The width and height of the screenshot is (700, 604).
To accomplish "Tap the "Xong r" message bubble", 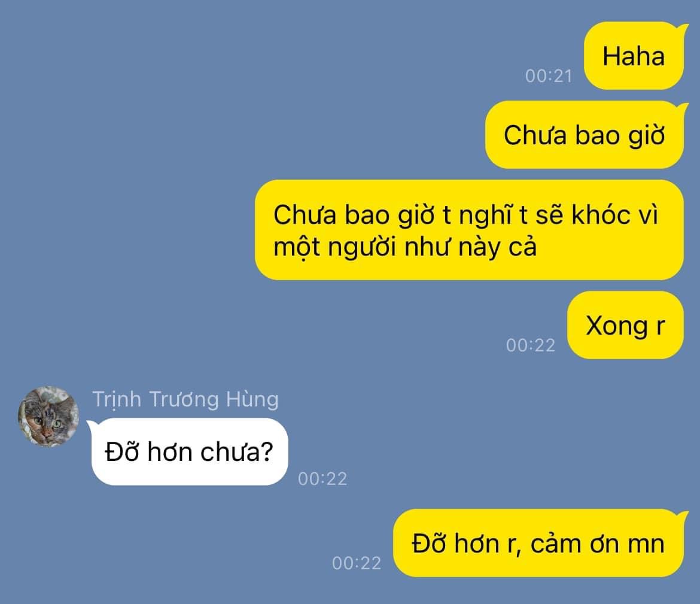I will tap(625, 325).
